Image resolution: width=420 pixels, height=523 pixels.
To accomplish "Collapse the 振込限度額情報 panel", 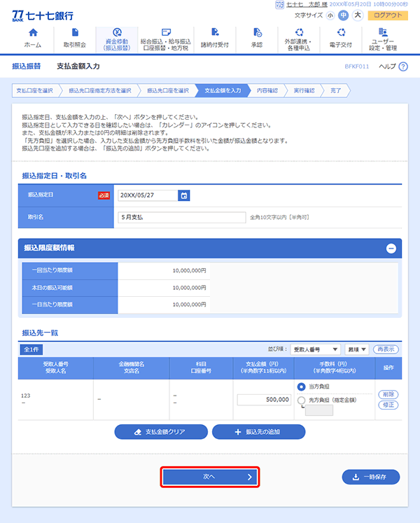I will click(x=391, y=248).
